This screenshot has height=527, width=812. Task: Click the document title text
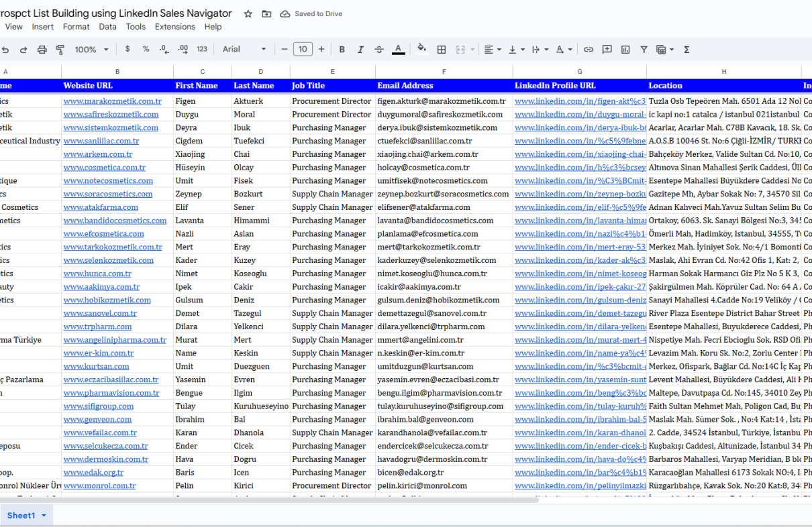coord(116,13)
